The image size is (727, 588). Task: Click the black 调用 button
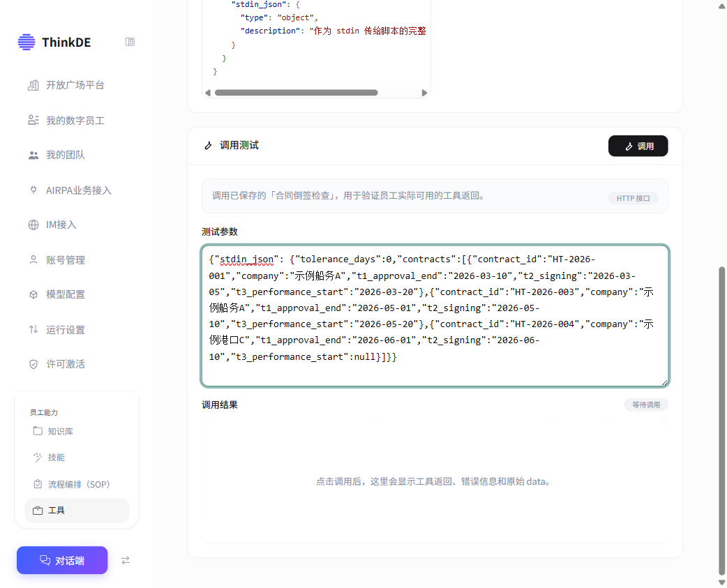pyautogui.click(x=638, y=146)
